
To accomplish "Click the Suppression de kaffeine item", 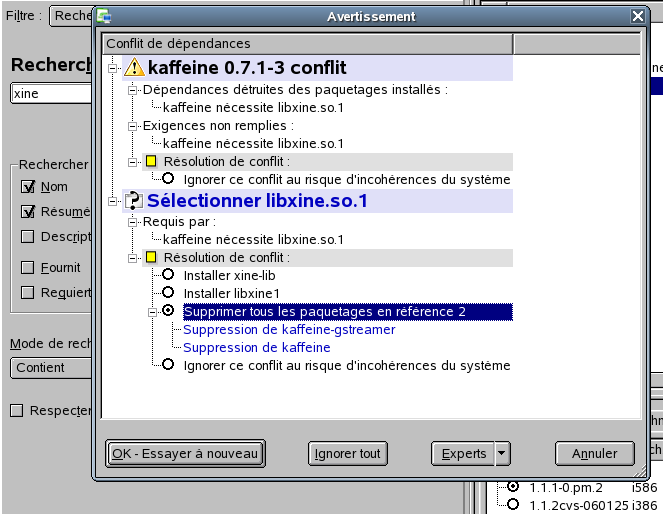I will click(x=257, y=347).
